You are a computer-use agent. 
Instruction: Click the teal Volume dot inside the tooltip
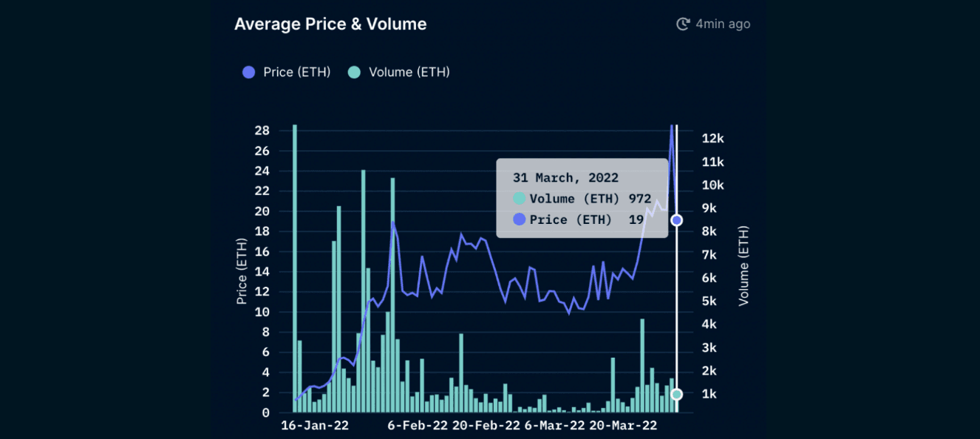520,199
